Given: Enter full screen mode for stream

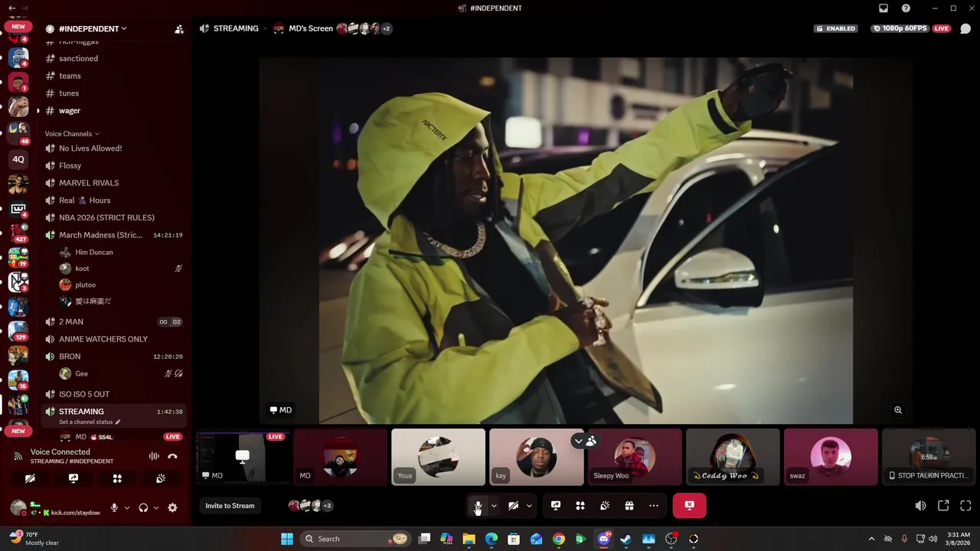Looking at the screenshot, I should click(965, 506).
